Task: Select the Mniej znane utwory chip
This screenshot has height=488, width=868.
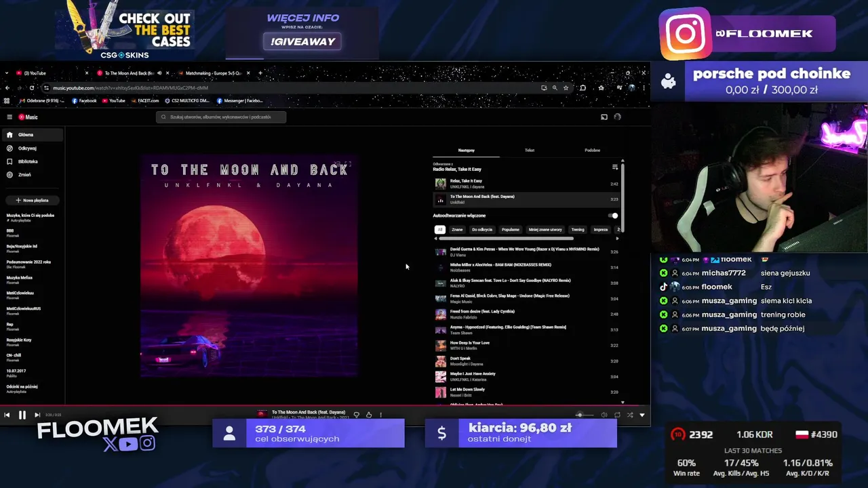Action: tap(545, 230)
